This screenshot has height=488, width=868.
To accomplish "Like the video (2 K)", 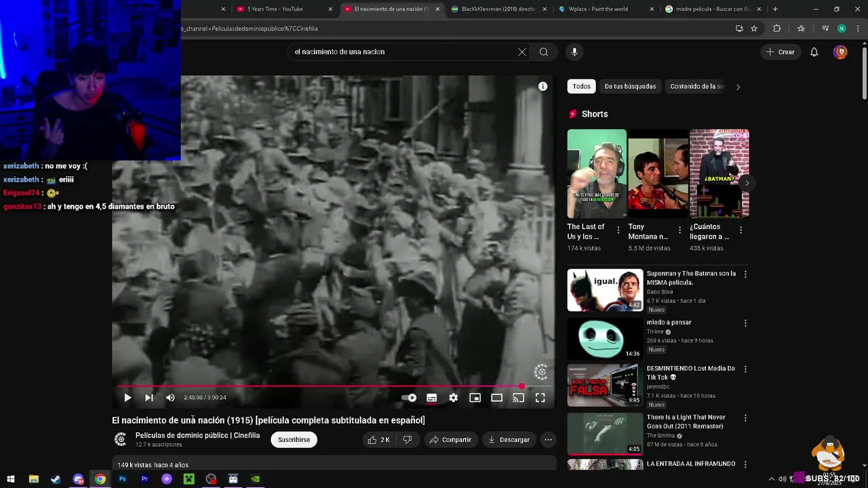I will pos(379,440).
